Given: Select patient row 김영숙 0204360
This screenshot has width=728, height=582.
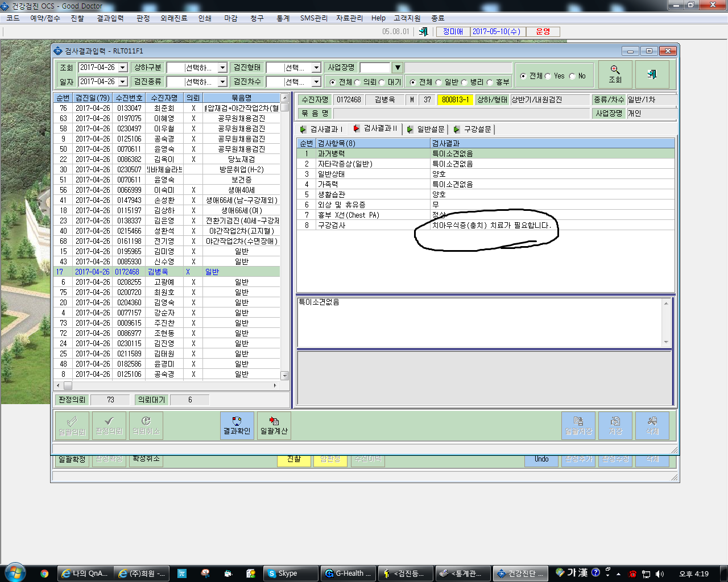Looking at the screenshot, I should [x=167, y=302].
